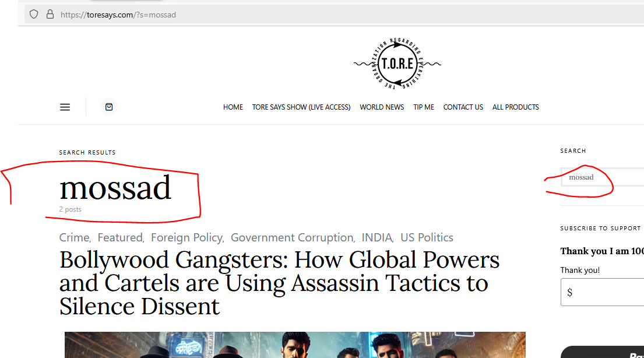
Task: Open the ALL PRODUCTS menu item
Action: click(x=515, y=107)
